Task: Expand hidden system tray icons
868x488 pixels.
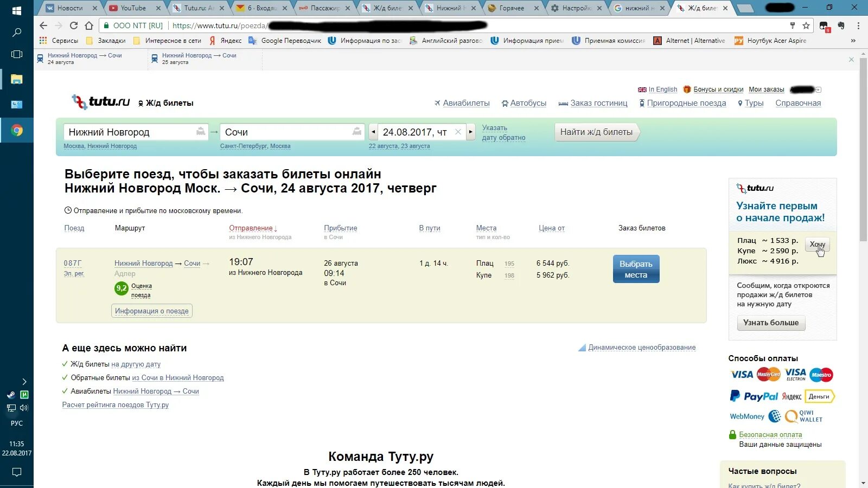Action: [x=24, y=382]
